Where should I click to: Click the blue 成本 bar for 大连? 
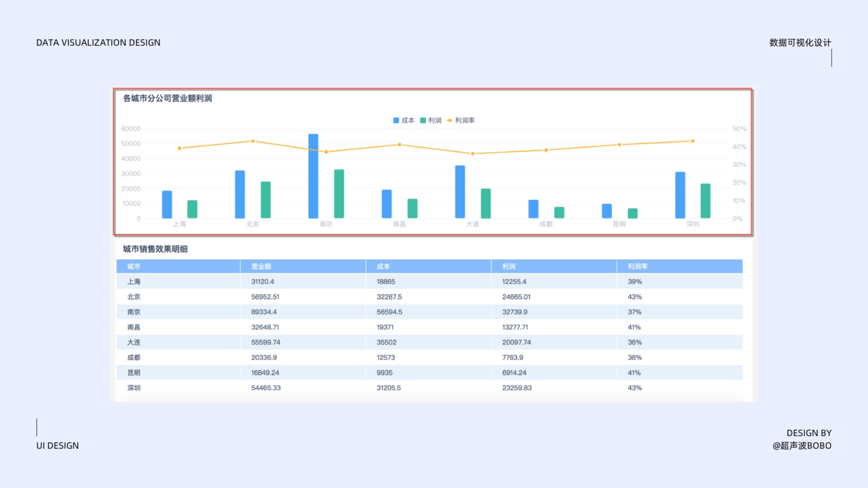[x=460, y=192]
